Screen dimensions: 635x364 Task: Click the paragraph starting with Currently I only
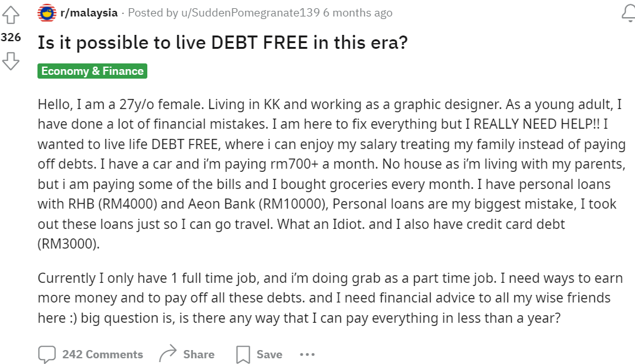coord(330,297)
